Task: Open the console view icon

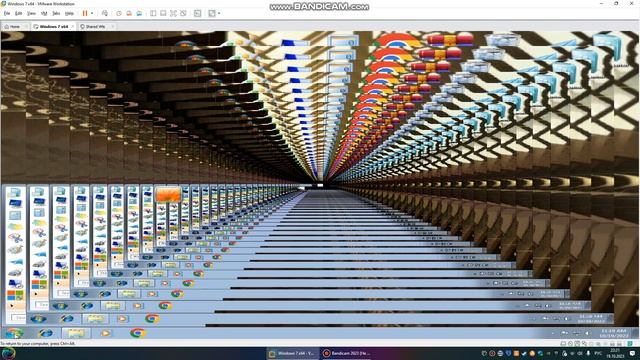Action: pyautogui.click(x=198, y=13)
